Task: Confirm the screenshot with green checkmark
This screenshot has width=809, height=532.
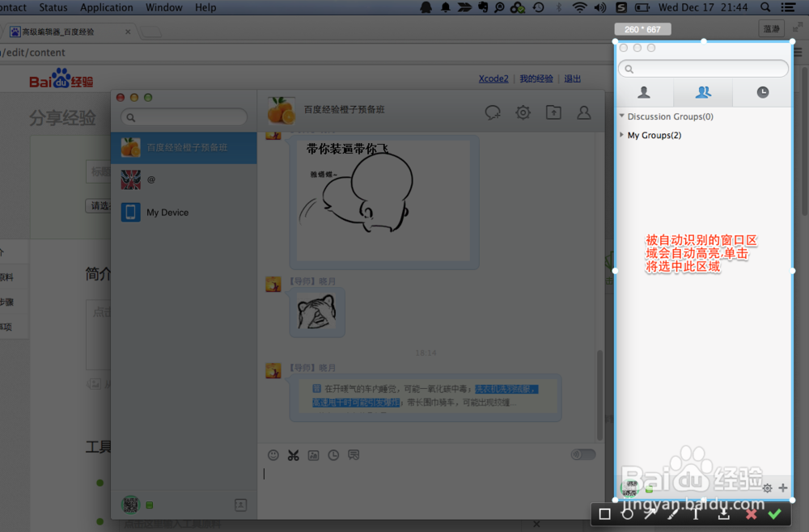Action: tap(774, 514)
